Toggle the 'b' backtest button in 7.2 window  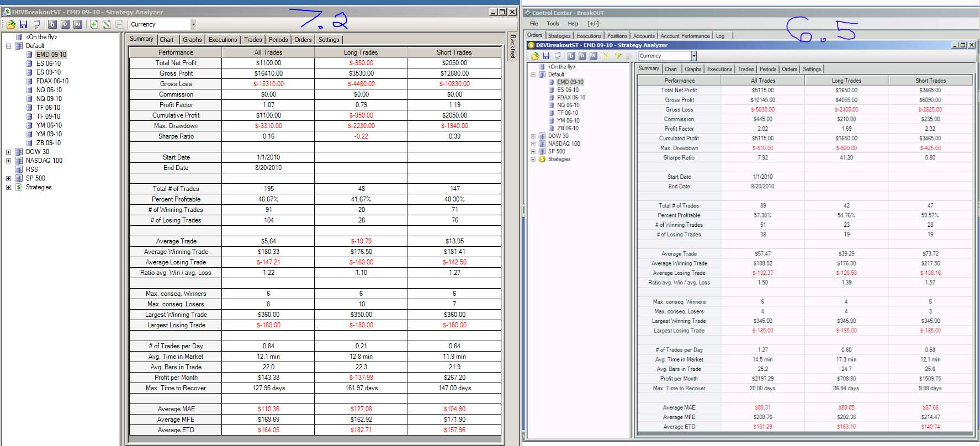[52, 24]
